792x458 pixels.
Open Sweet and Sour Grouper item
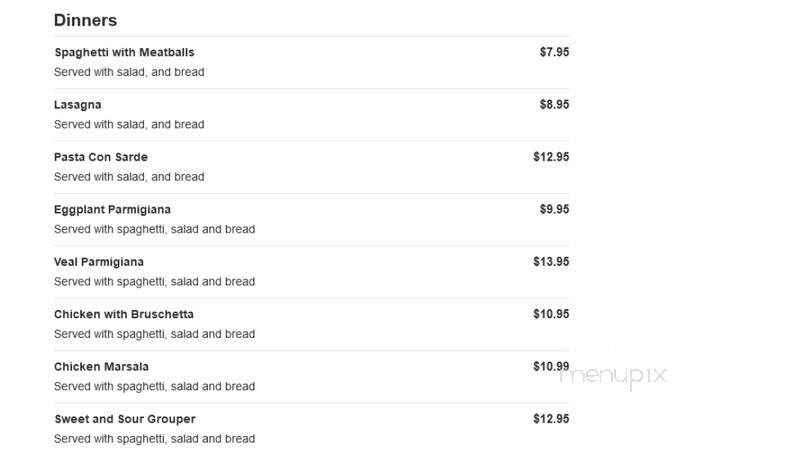click(x=125, y=419)
